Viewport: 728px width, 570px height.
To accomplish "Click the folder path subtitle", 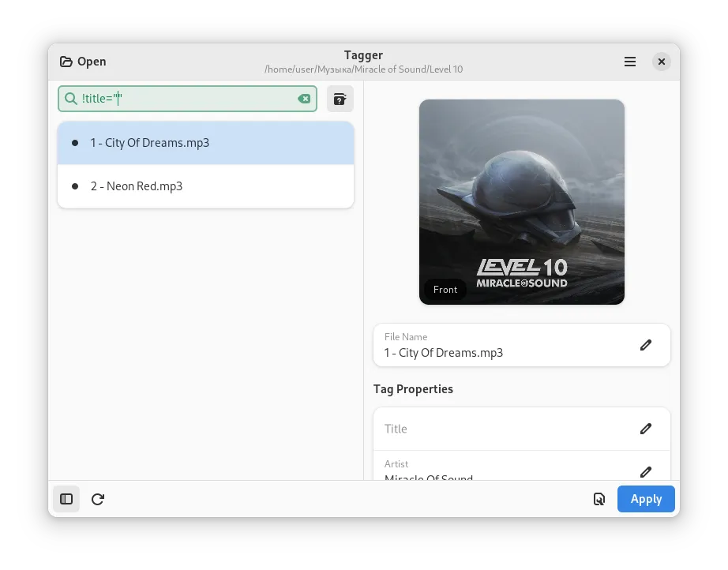I will 363,69.
